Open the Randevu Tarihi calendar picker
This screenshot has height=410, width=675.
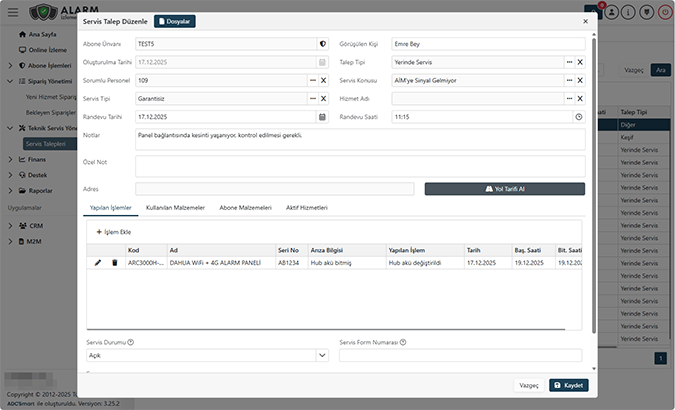pyautogui.click(x=322, y=117)
